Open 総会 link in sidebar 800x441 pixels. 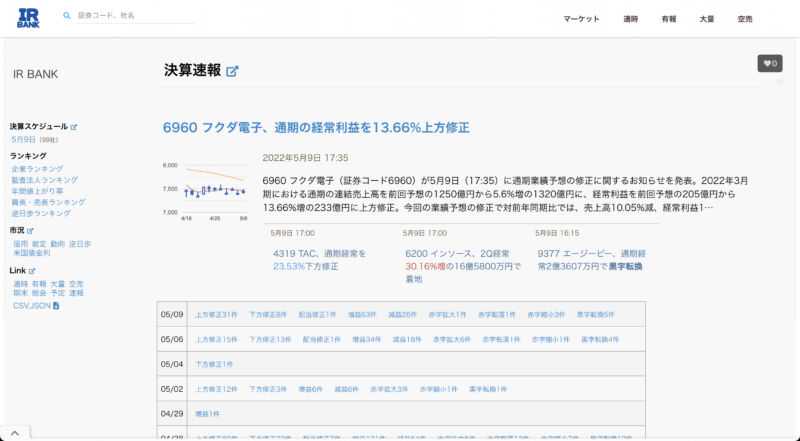39,293
